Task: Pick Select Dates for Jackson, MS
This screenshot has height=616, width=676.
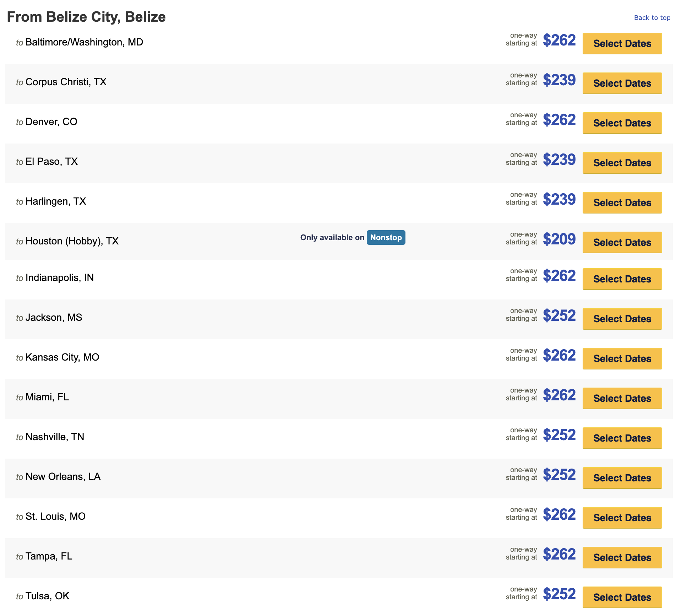Action: coord(622,319)
